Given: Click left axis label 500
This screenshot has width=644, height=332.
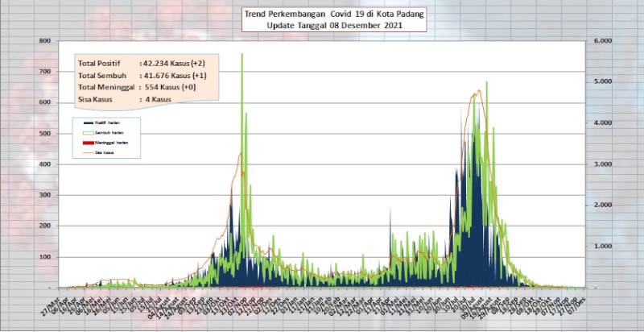Looking at the screenshot, I should 45,134.
